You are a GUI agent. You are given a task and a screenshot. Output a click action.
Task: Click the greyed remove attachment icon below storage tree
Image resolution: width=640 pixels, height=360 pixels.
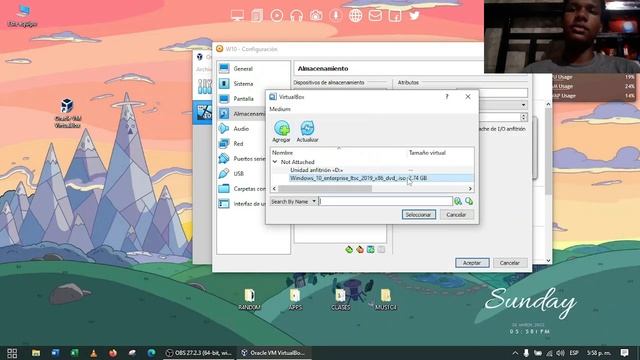click(x=381, y=249)
